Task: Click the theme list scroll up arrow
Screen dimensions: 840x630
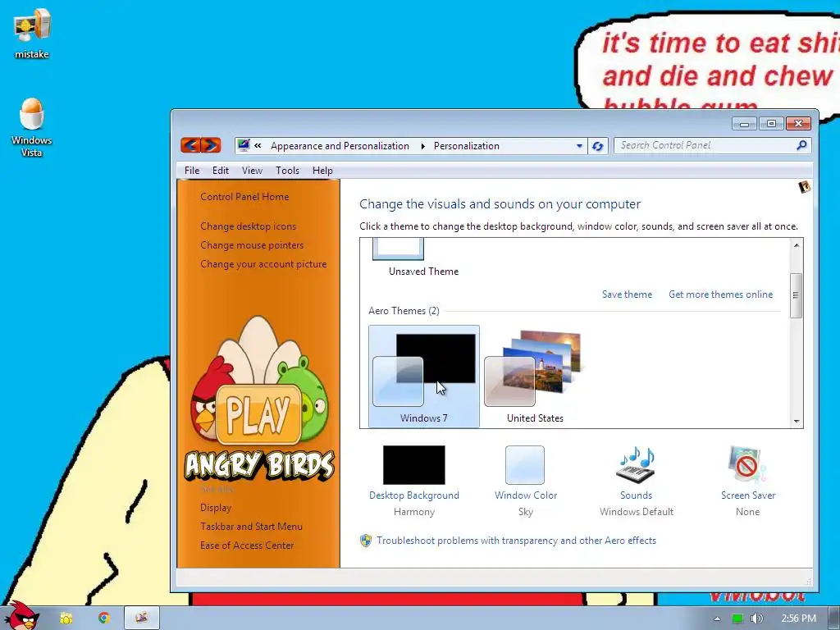Action: click(x=797, y=244)
